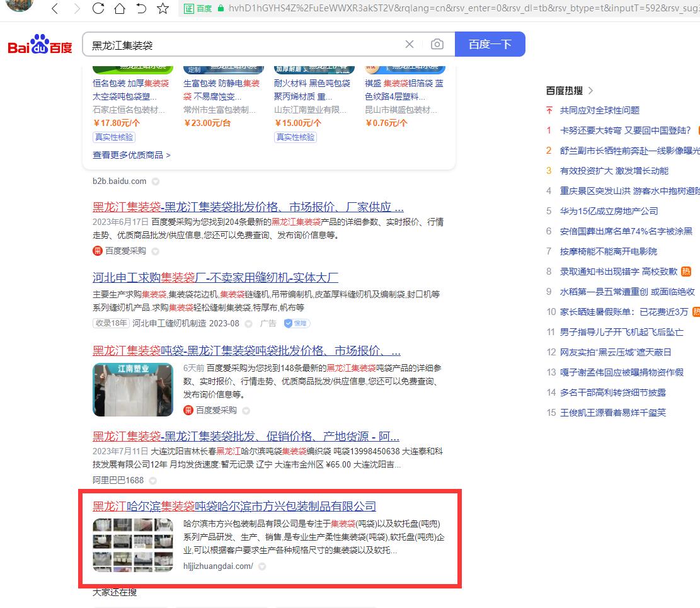The image size is (700, 608).
Task: Open the browser home page icon
Action: [120, 8]
